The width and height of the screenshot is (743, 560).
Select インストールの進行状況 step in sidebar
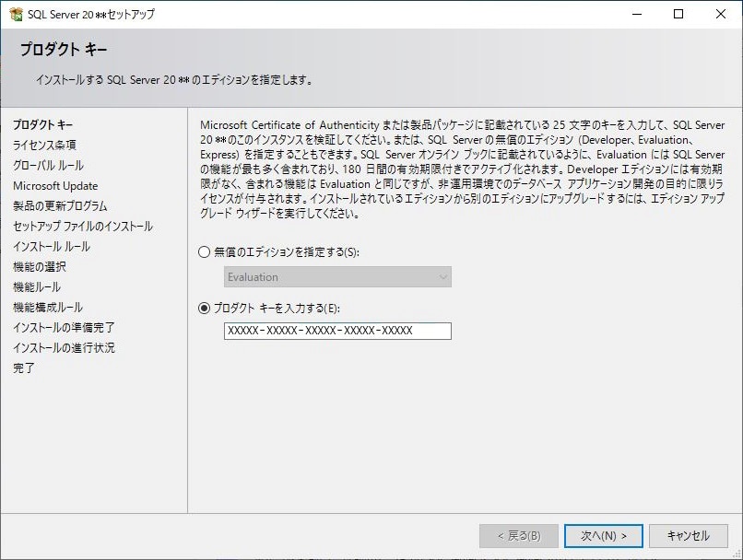(64, 348)
